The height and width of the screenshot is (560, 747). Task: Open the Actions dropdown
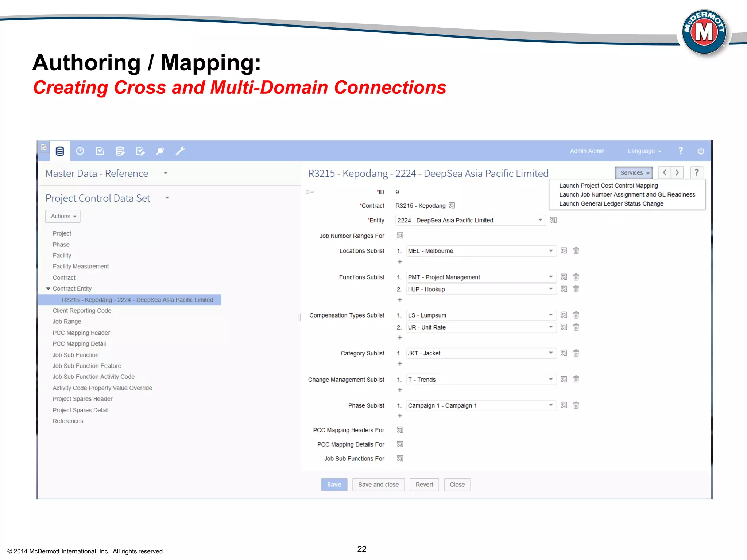coord(63,216)
